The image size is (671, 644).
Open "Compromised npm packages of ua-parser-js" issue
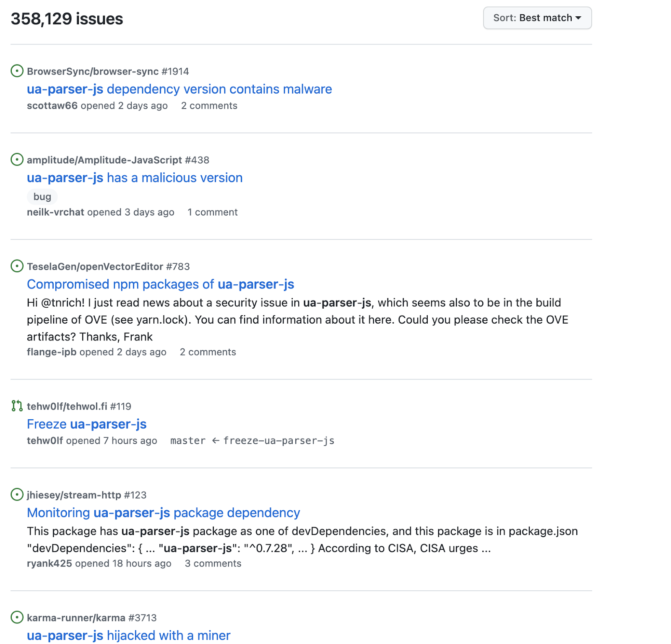click(160, 284)
